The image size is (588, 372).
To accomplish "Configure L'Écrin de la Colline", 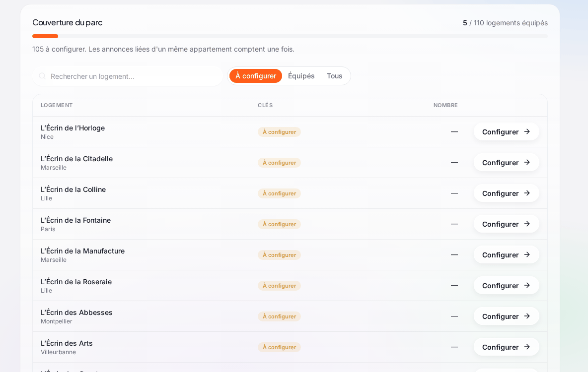I will (x=506, y=193).
